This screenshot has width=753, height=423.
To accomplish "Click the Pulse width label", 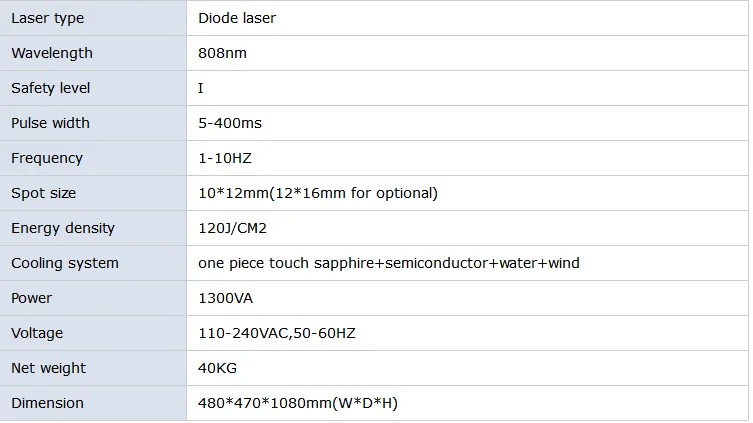I will (50, 123).
